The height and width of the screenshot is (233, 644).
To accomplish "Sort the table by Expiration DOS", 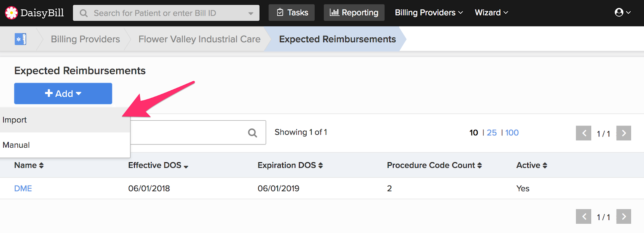I will pyautogui.click(x=290, y=165).
